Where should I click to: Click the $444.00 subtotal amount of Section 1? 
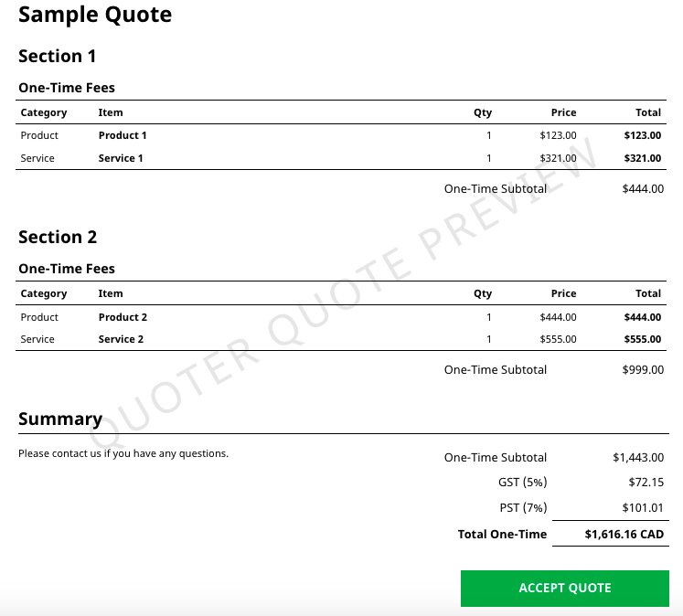(x=643, y=189)
